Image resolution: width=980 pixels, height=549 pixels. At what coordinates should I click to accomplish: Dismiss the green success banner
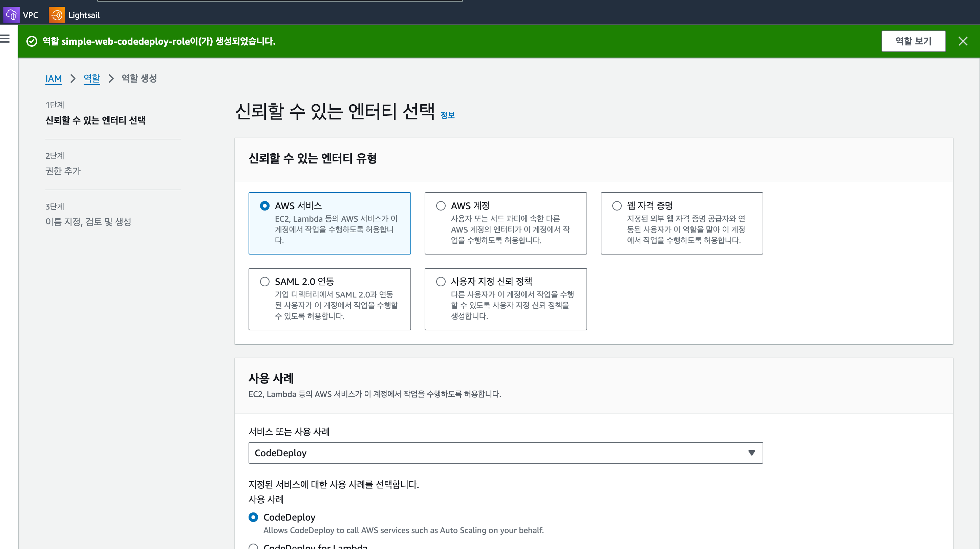pos(962,41)
